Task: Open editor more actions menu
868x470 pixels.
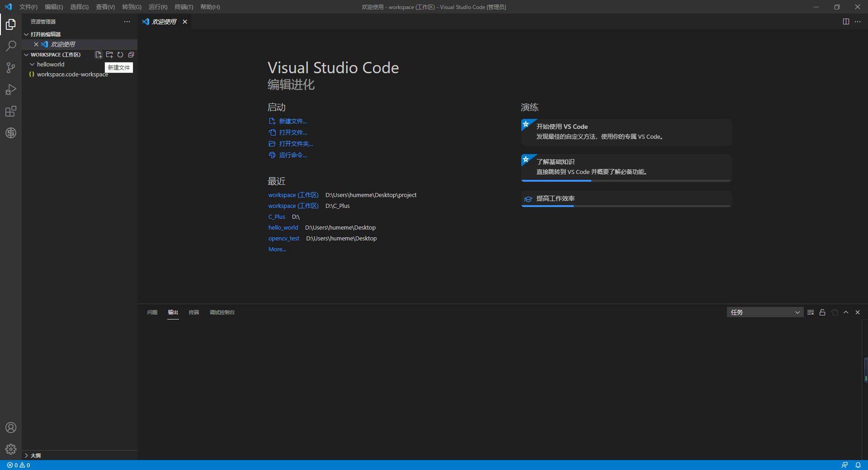Action: click(858, 22)
